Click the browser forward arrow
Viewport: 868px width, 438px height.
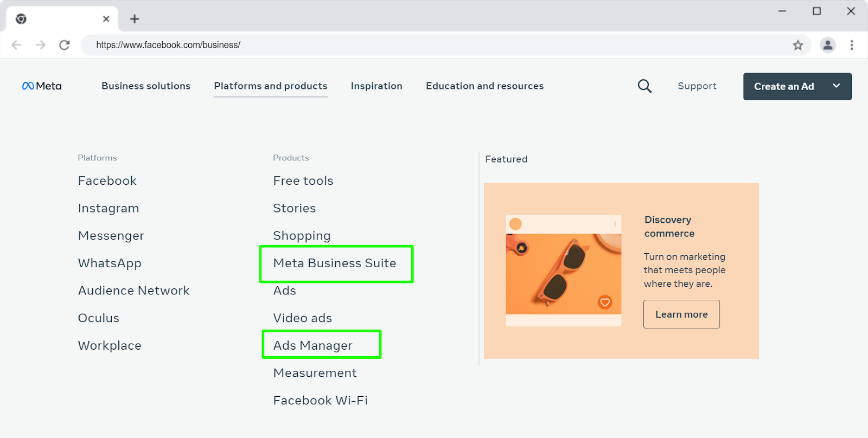(x=41, y=45)
